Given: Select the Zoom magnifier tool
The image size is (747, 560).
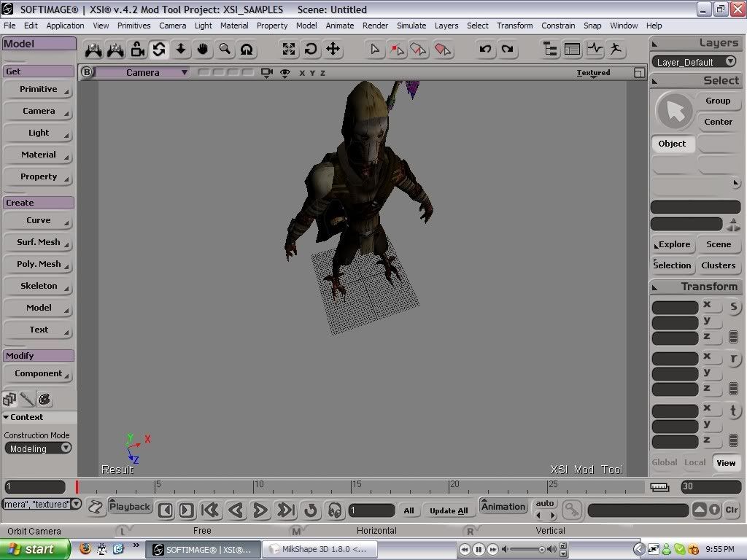Looking at the screenshot, I should (x=225, y=49).
